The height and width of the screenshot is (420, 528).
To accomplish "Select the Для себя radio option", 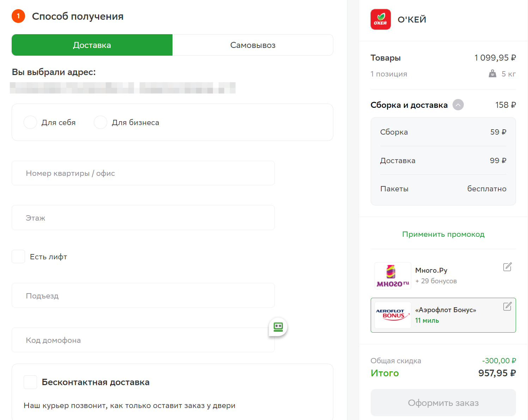I will pyautogui.click(x=30, y=122).
